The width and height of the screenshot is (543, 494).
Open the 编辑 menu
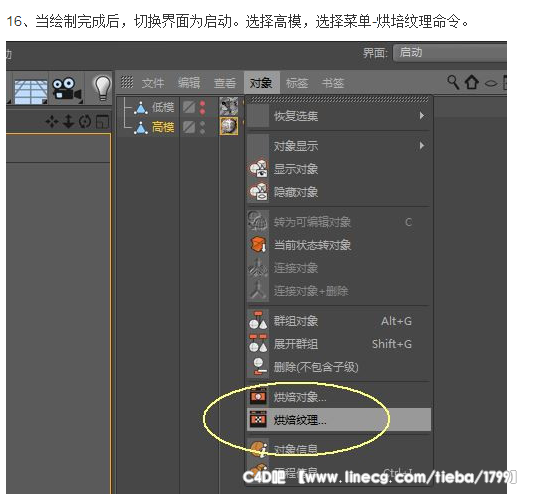189,83
